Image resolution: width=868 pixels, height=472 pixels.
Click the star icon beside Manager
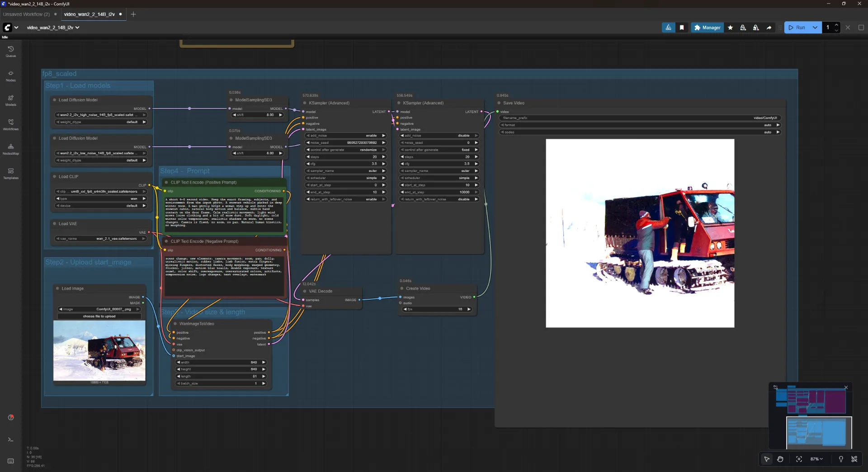click(730, 28)
